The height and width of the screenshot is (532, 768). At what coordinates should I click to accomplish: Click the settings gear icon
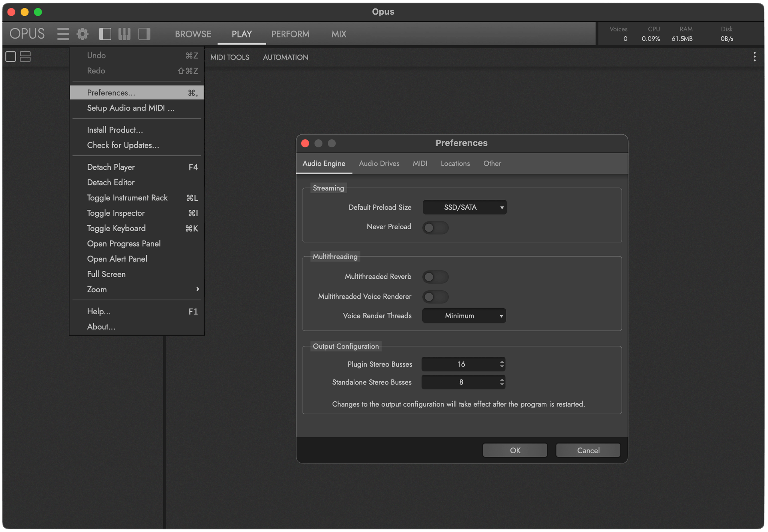[82, 34]
